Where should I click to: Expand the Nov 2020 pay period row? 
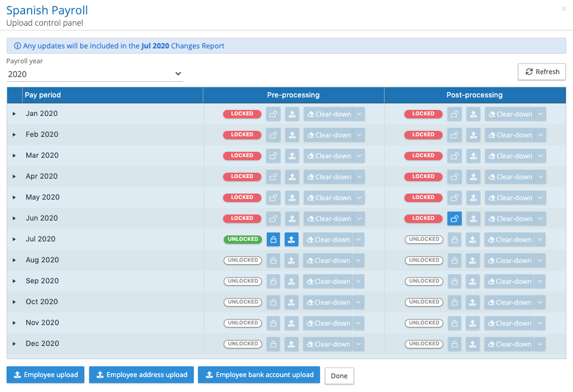pos(14,323)
